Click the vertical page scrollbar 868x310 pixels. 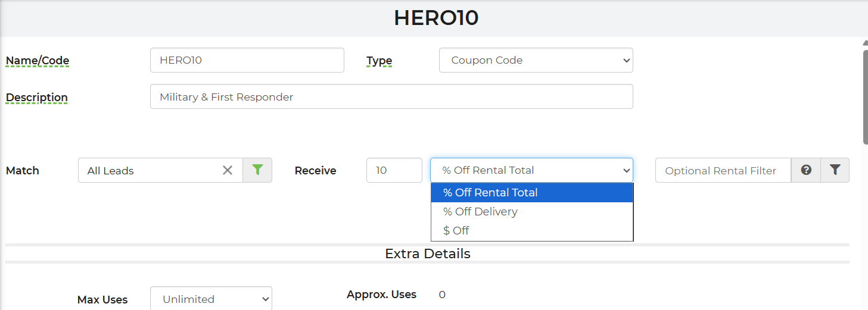click(x=865, y=95)
